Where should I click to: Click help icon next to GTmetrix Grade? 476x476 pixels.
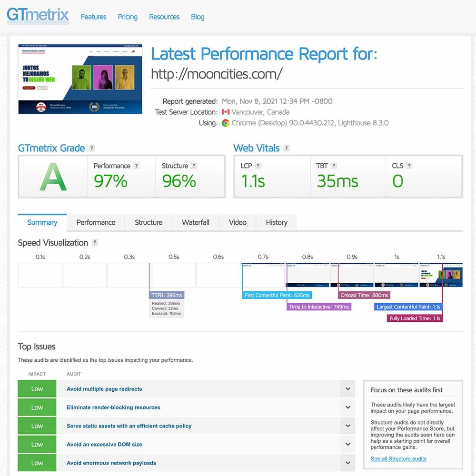coord(91,149)
